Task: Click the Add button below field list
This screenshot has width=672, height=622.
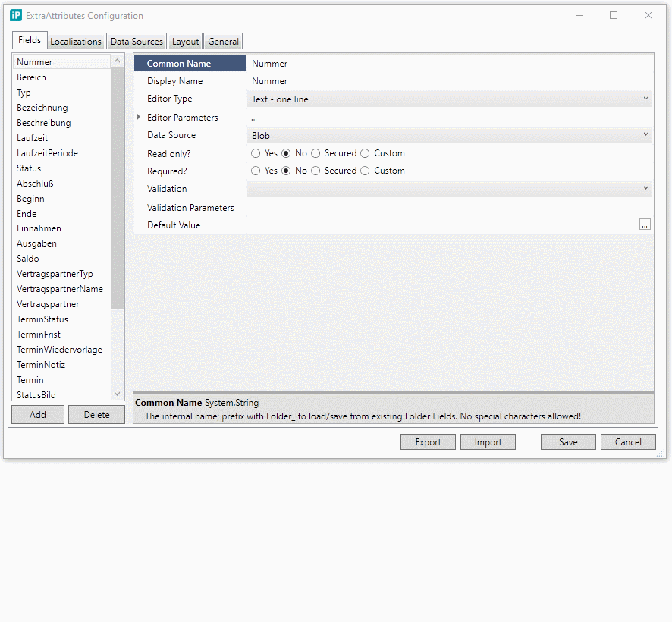Action: click(38, 415)
